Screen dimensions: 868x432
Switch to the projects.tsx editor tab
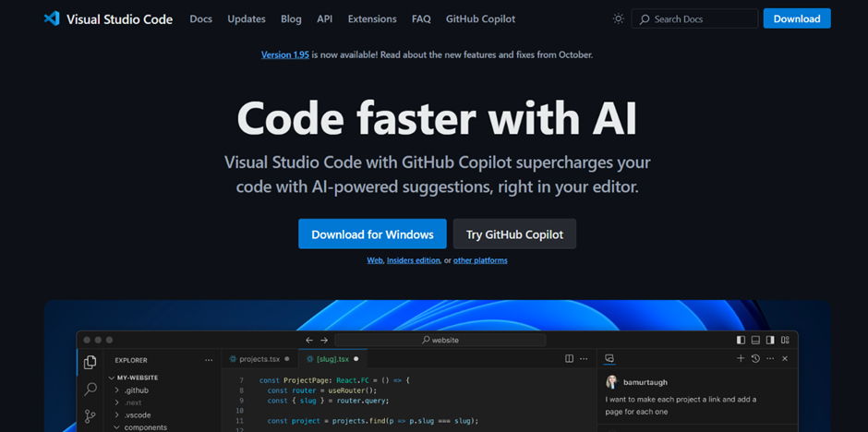coord(259,359)
